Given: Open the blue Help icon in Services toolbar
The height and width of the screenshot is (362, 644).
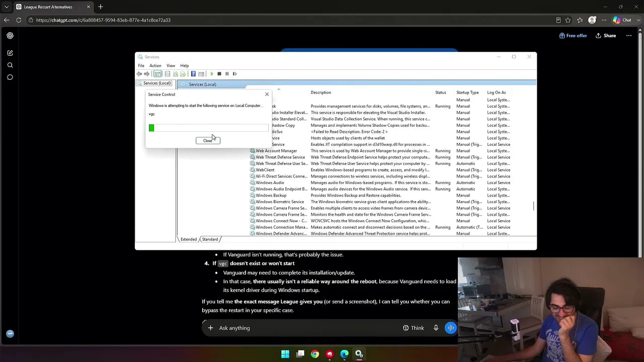Looking at the screenshot, I should (193, 74).
